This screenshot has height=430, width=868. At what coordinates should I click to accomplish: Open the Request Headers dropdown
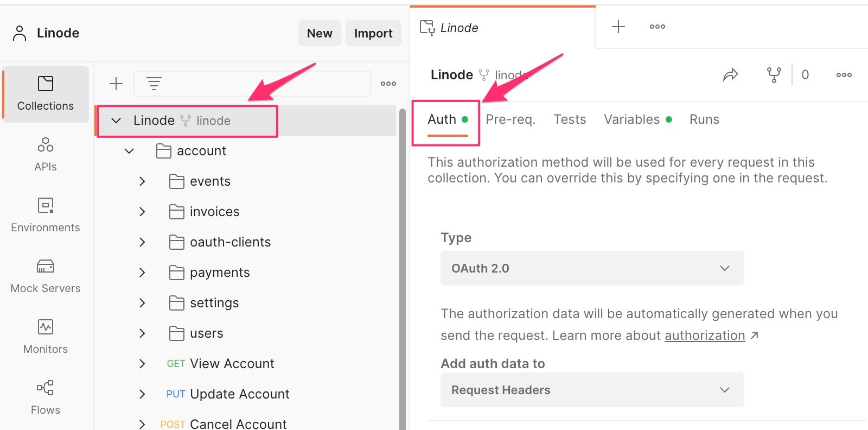click(592, 390)
